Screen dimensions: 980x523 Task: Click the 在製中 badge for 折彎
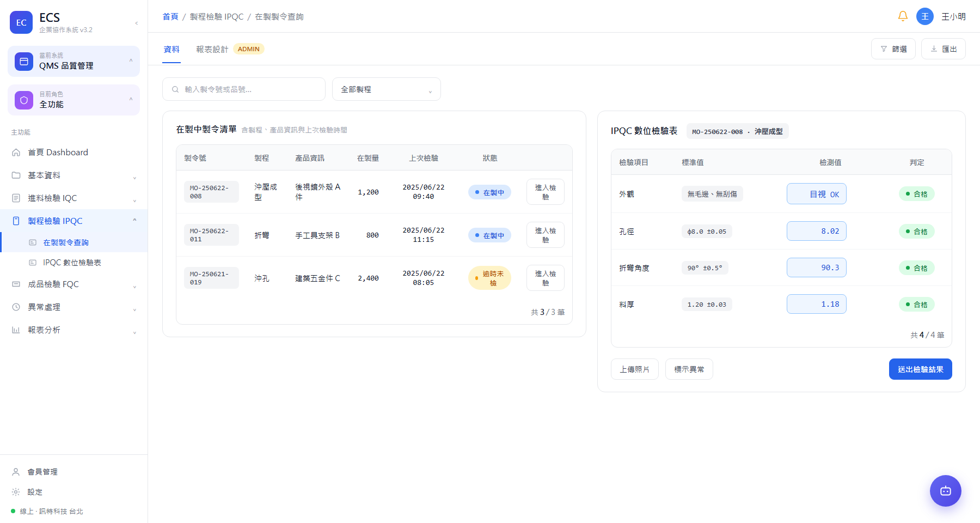[x=489, y=235]
